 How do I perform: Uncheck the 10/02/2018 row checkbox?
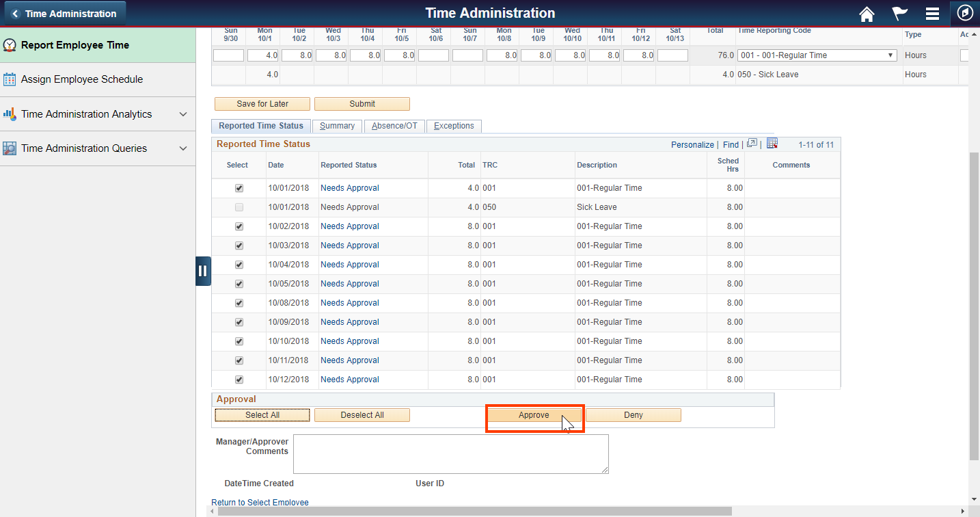(x=239, y=226)
